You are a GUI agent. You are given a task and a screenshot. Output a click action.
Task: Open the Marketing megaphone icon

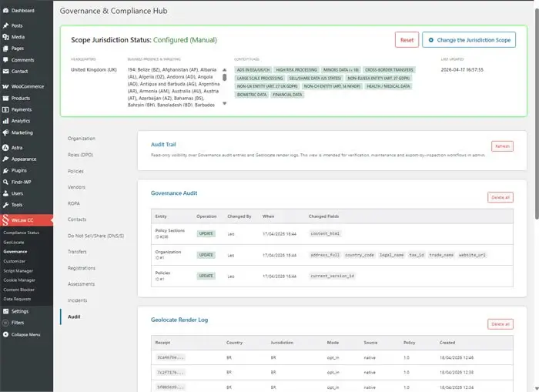click(x=5, y=132)
